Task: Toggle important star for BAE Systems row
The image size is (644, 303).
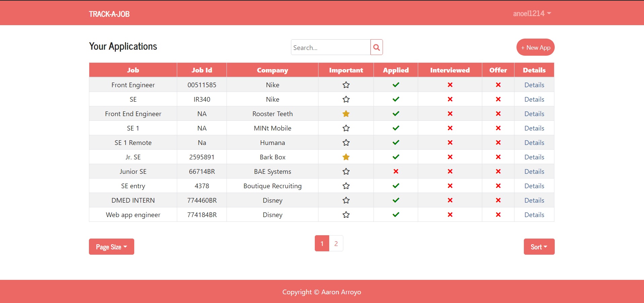Action: pyautogui.click(x=346, y=171)
